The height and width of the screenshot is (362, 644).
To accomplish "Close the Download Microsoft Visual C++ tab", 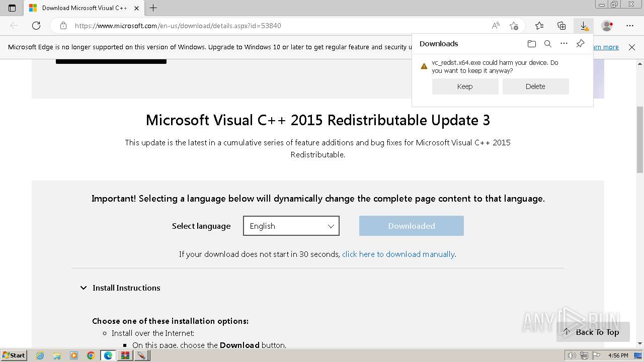I will point(136,8).
